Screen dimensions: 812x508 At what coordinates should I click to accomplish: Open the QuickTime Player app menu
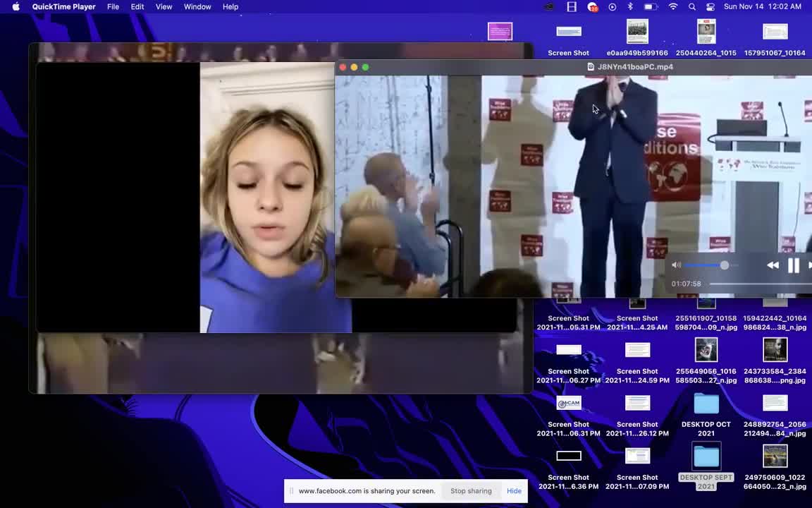coord(63,7)
